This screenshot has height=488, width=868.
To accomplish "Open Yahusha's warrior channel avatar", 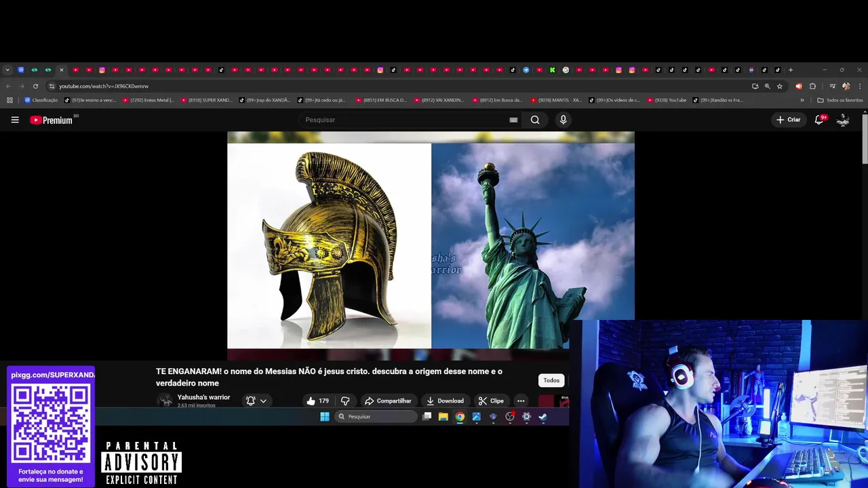I will (165, 401).
